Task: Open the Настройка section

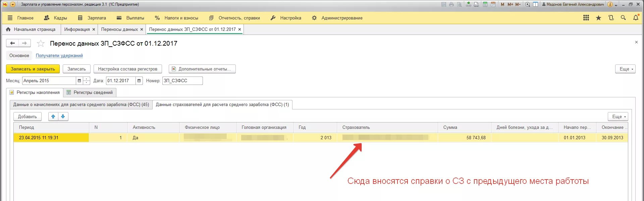Action: coord(286,18)
